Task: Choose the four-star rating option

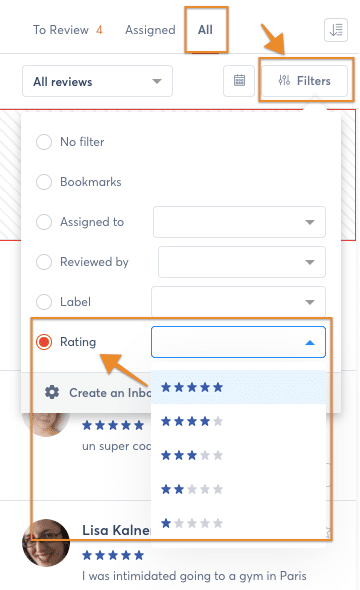Action: click(x=238, y=421)
